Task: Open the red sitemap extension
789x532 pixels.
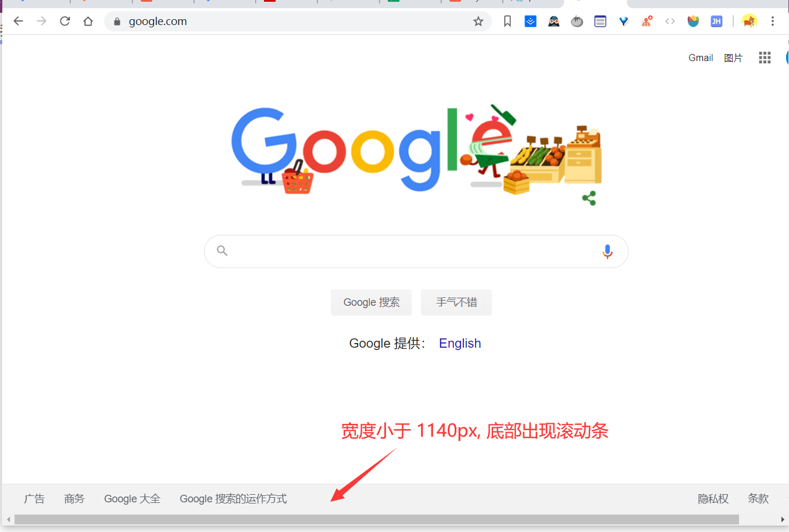Action: pos(647,22)
